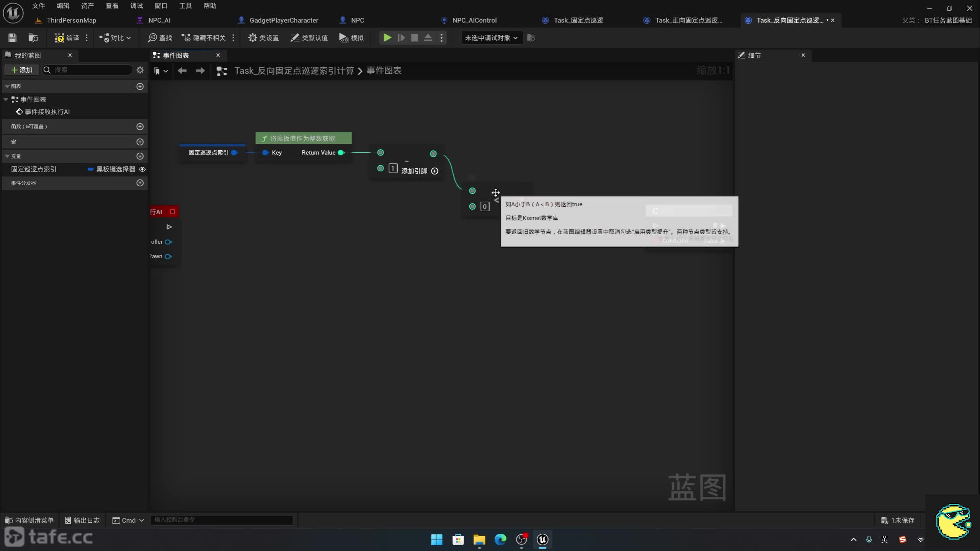Open the Cmd console type dropdown
The image size is (980, 551).
coord(128,520)
